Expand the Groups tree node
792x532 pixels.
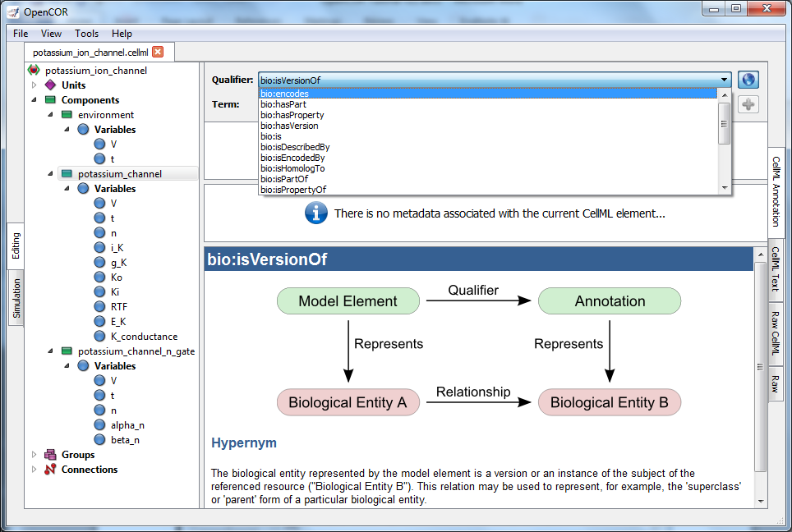point(35,454)
